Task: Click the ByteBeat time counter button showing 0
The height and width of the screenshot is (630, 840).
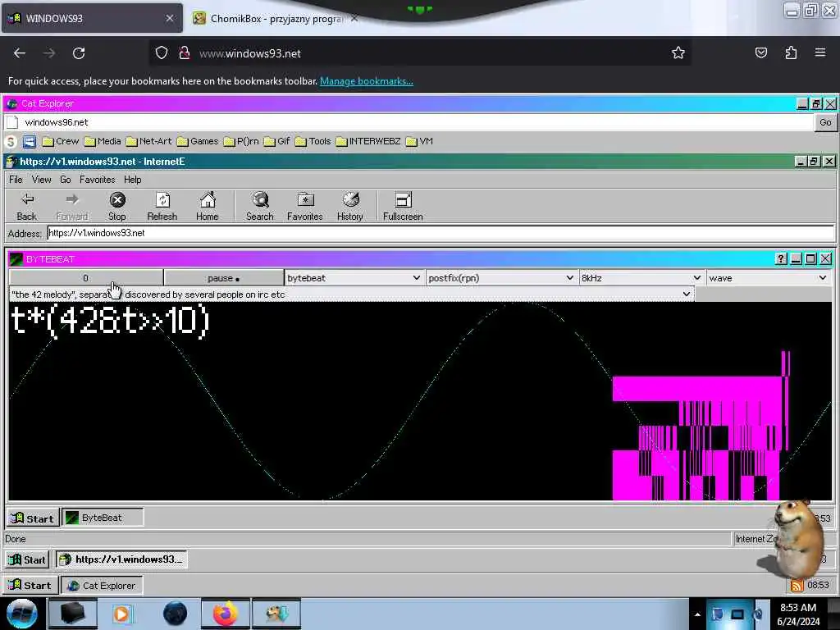Action: point(85,278)
